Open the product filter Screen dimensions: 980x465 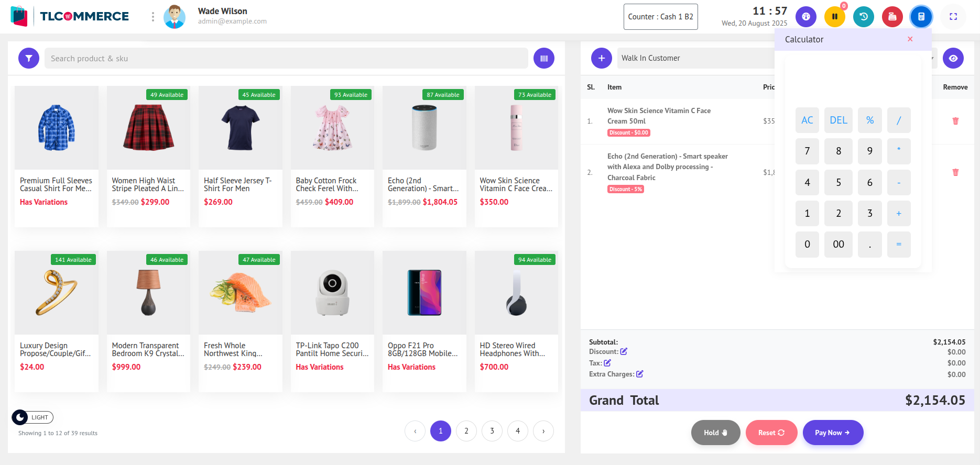coord(29,58)
